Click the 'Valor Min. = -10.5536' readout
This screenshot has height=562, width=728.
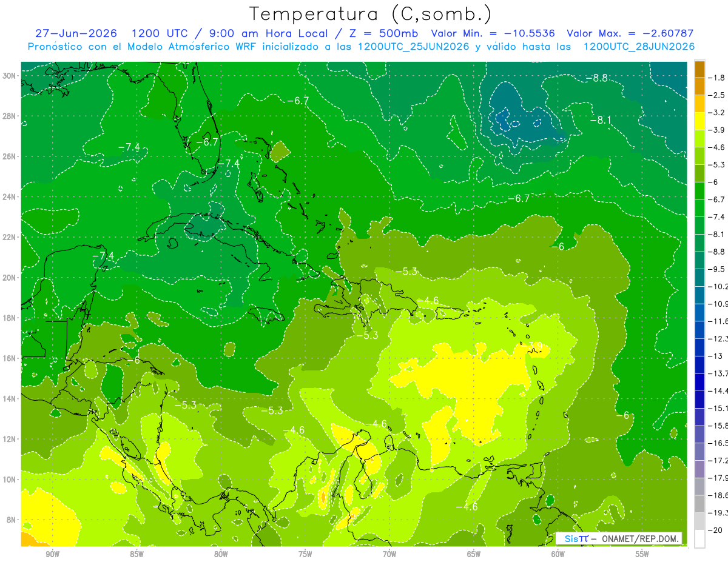click(x=494, y=33)
